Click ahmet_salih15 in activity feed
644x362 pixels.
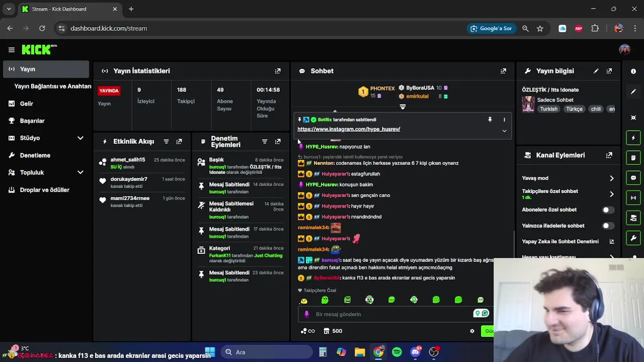(x=128, y=160)
